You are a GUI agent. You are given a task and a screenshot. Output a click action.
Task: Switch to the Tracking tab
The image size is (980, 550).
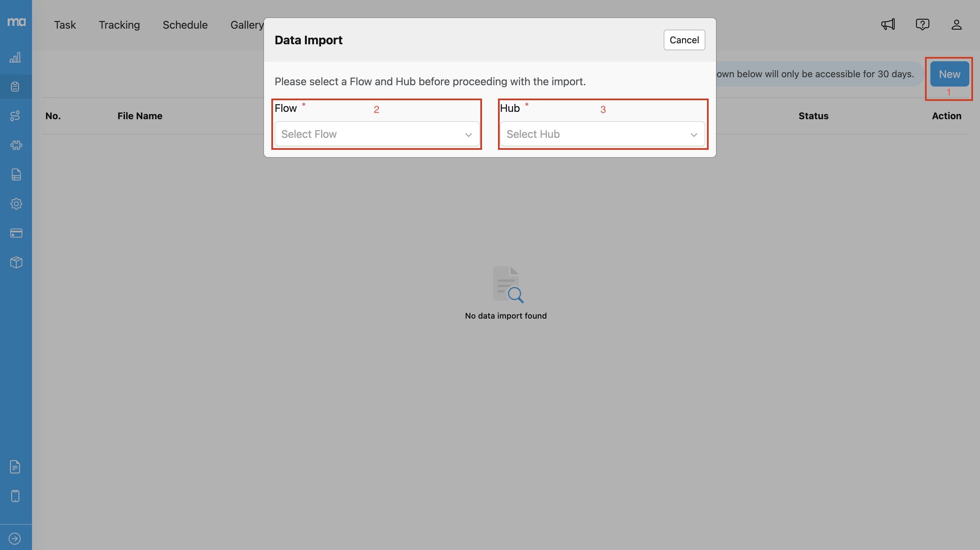point(119,25)
